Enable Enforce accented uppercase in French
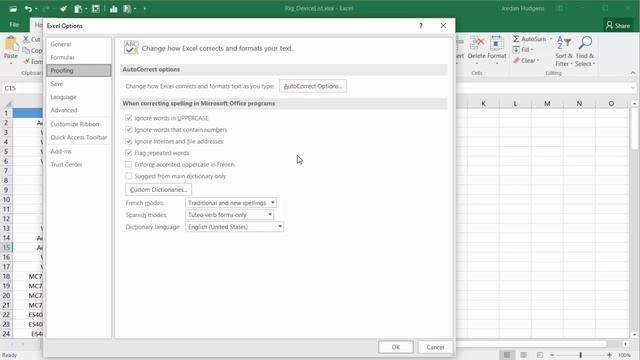 click(x=129, y=164)
